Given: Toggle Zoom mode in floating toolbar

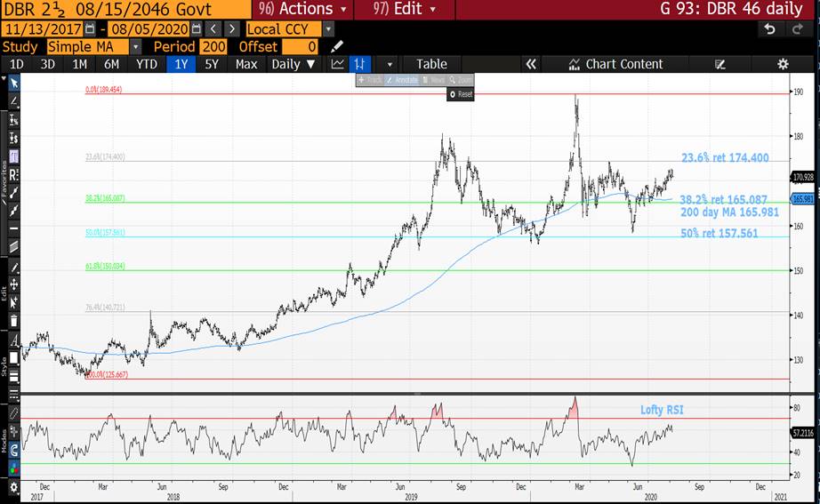Looking at the screenshot, I should (x=461, y=80).
